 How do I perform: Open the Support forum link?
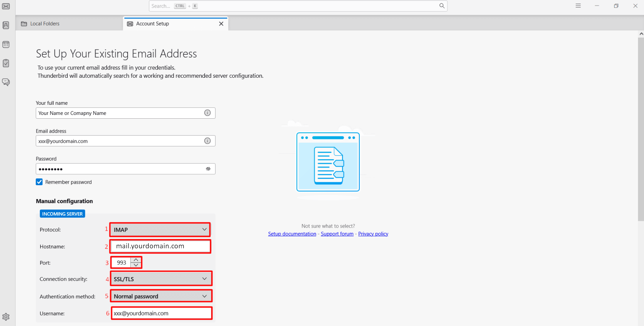[x=337, y=234]
